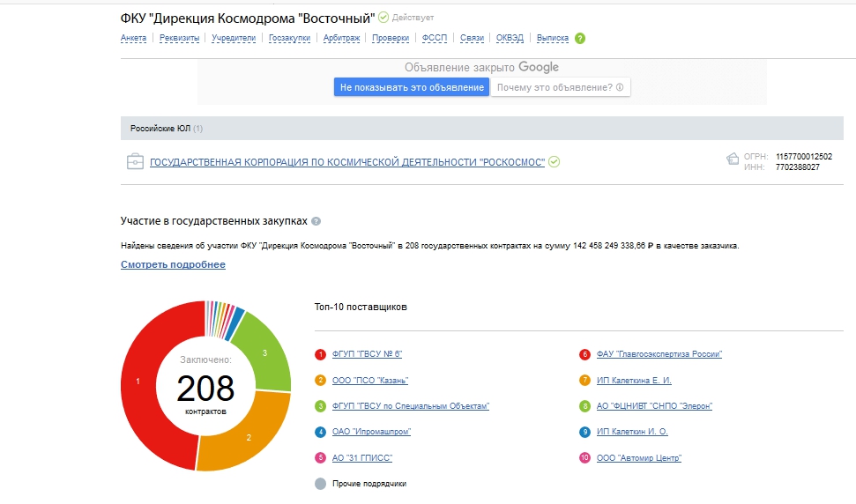The width and height of the screenshot is (856, 504).
Task: Open the Проверки section
Action: (x=391, y=38)
